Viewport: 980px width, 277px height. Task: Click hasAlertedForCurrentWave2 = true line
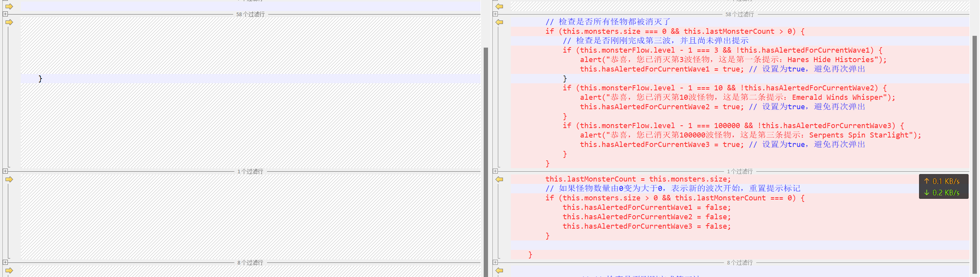pyautogui.click(x=722, y=107)
